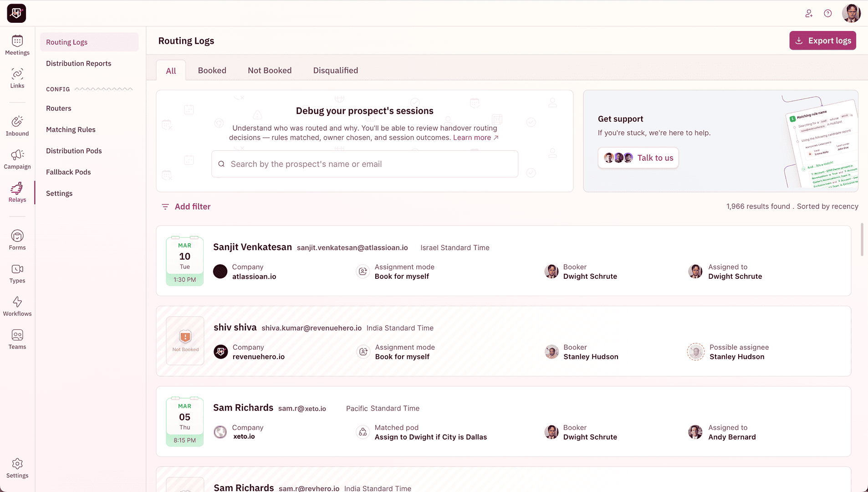This screenshot has width=868, height=492.
Task: Open Matching Rules config item
Action: [71, 129]
